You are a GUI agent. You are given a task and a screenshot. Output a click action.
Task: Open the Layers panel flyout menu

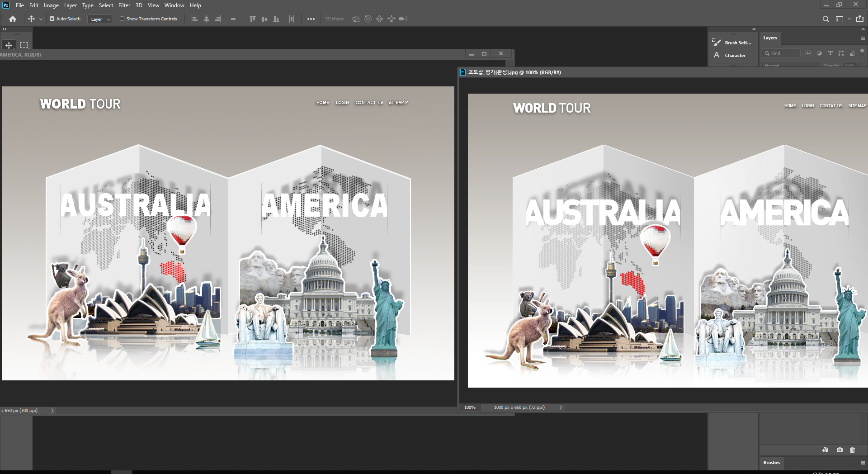pyautogui.click(x=863, y=38)
